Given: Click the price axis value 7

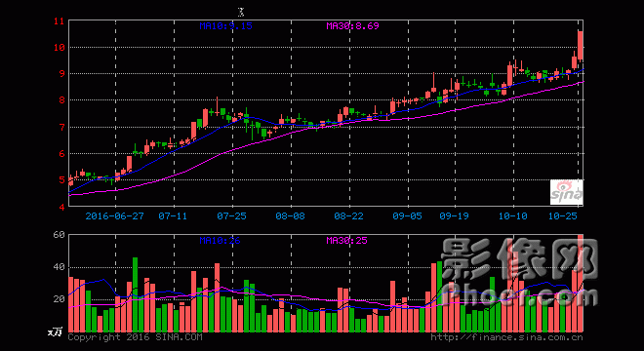Looking at the screenshot, I should point(62,128).
